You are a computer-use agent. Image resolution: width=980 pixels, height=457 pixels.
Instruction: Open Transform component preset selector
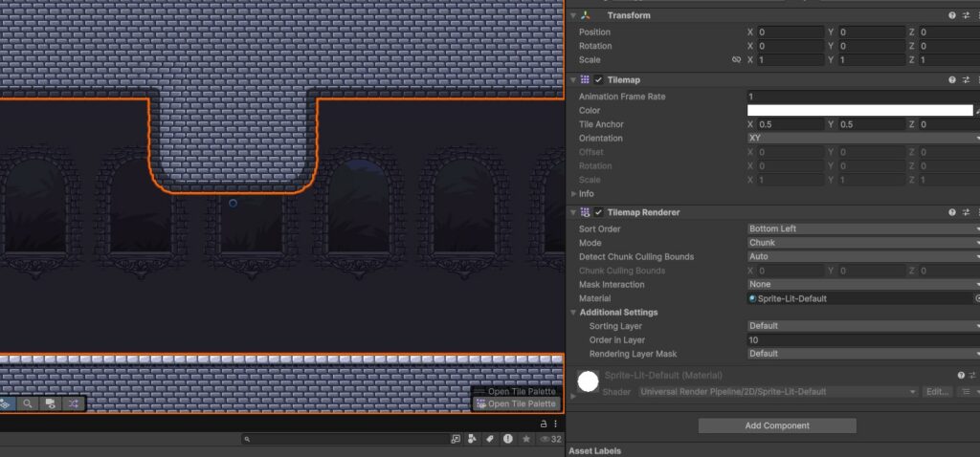tap(966, 15)
